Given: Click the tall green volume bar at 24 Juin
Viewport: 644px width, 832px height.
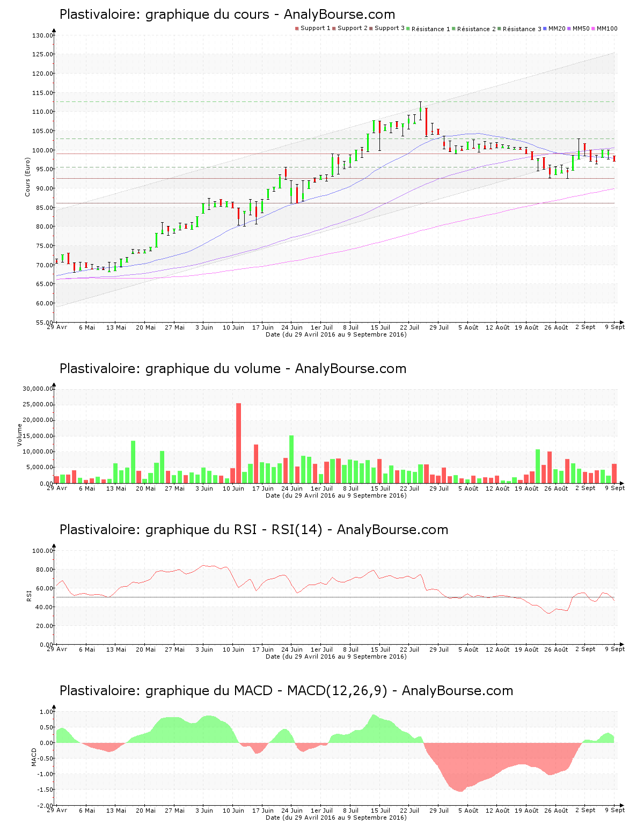Looking at the screenshot, I should tap(291, 459).
